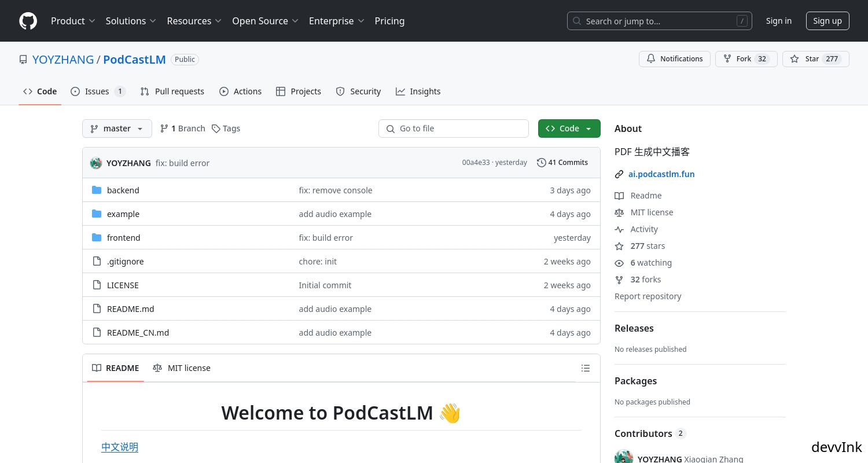
Task: Open the Actions tab
Action: tap(240, 91)
